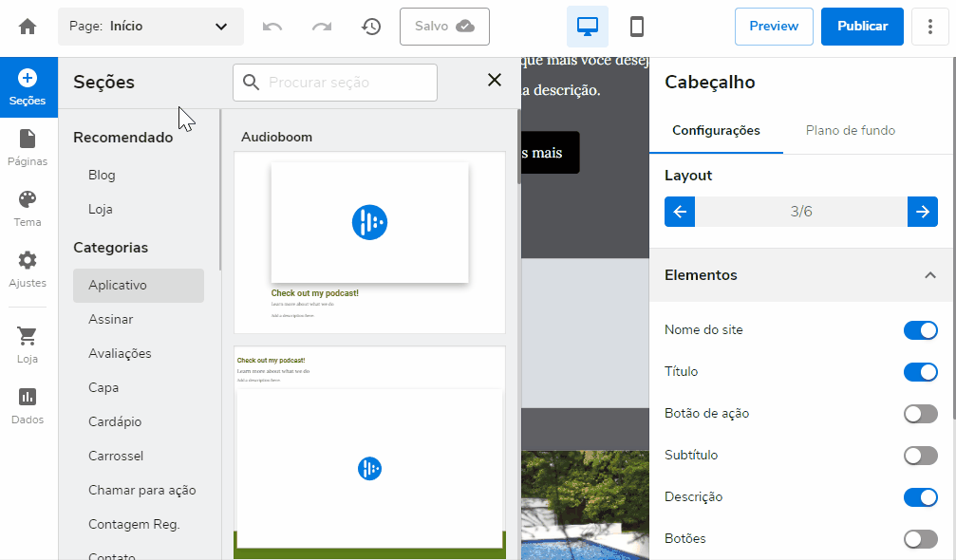This screenshot has width=956, height=560.
Task: Enable the Botão de ação toggle
Action: (921, 414)
